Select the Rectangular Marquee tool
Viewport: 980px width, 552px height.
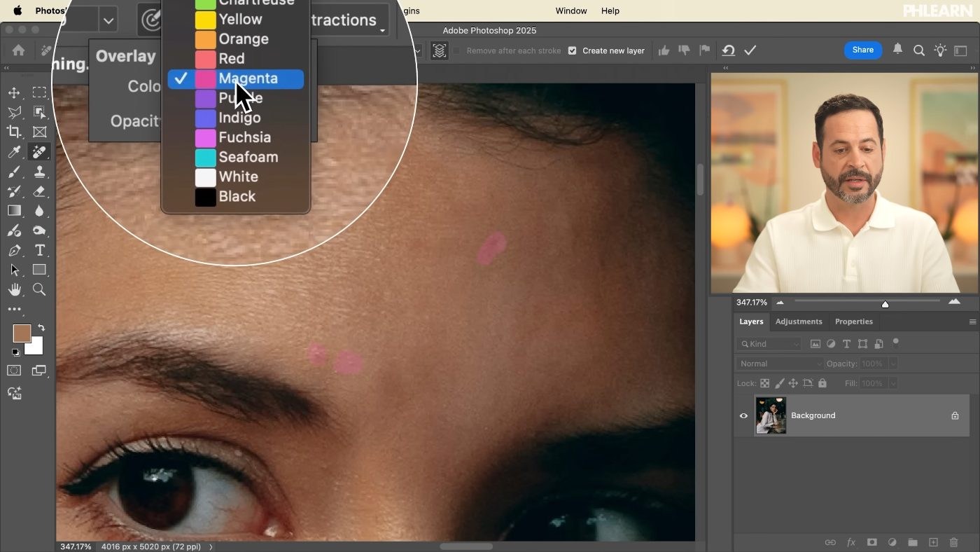[x=39, y=92]
